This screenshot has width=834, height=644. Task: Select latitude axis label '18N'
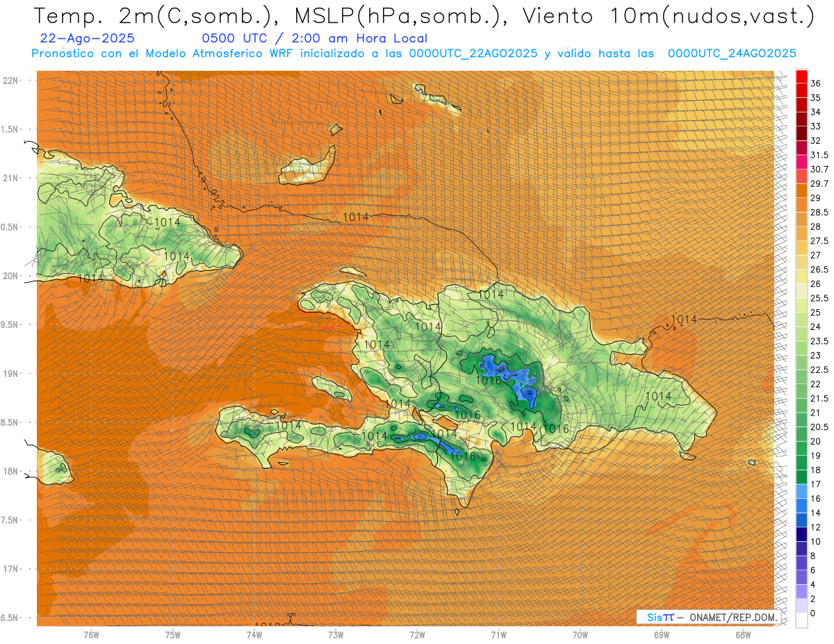pyautogui.click(x=10, y=471)
